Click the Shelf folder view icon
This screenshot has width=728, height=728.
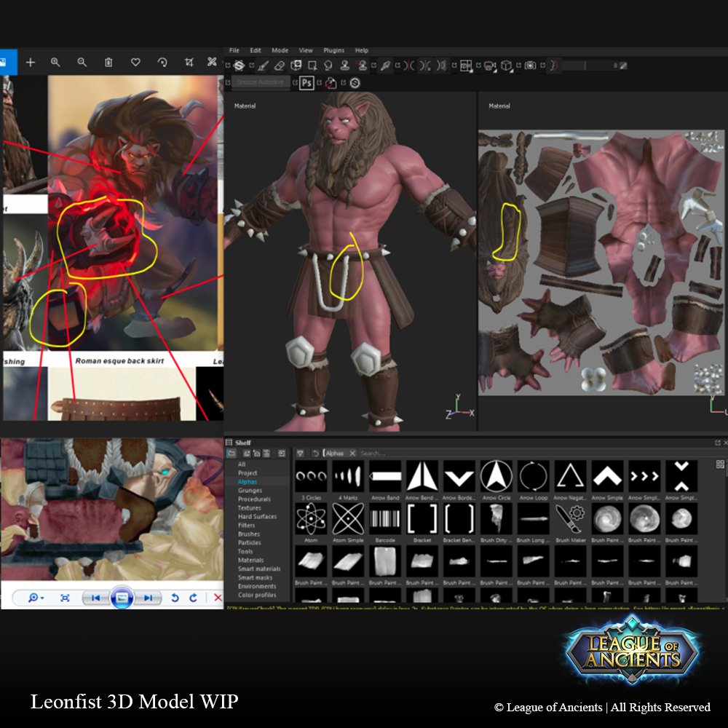coord(232,453)
